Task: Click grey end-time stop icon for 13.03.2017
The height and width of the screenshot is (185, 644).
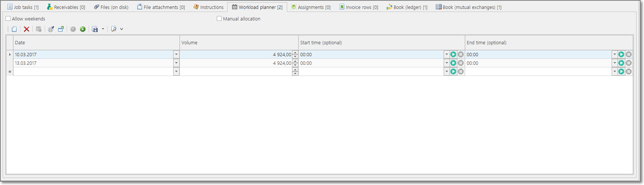Action: tap(629, 63)
